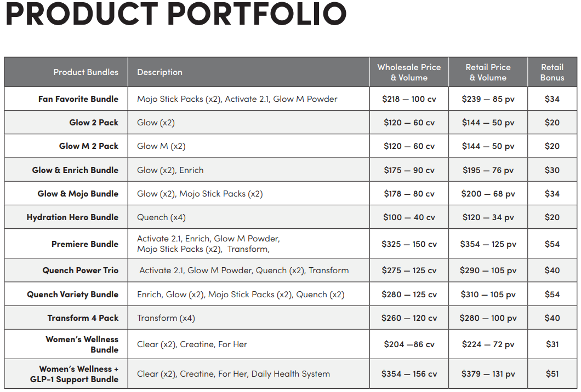
Task: Click the Retail Bonus column header
Action: click(x=552, y=72)
